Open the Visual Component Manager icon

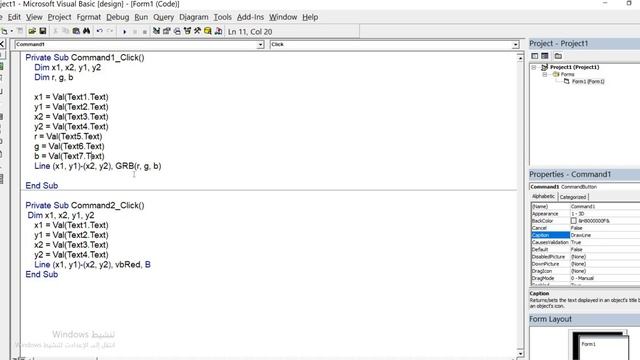click(218, 31)
